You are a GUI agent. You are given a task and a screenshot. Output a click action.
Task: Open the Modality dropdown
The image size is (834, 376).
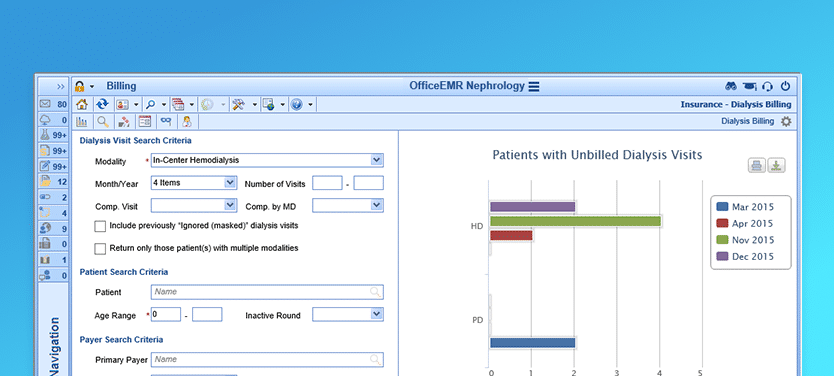click(x=377, y=160)
